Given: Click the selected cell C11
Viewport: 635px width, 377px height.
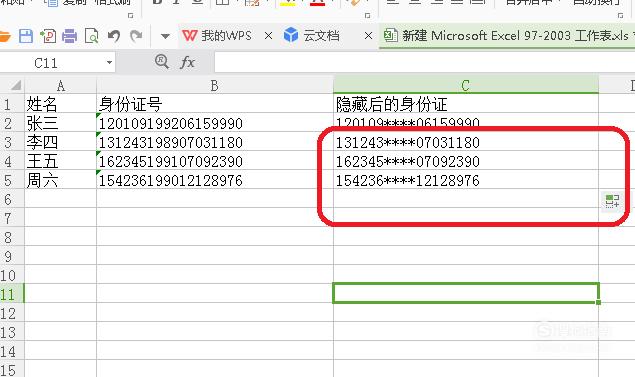Looking at the screenshot, I should click(466, 293).
